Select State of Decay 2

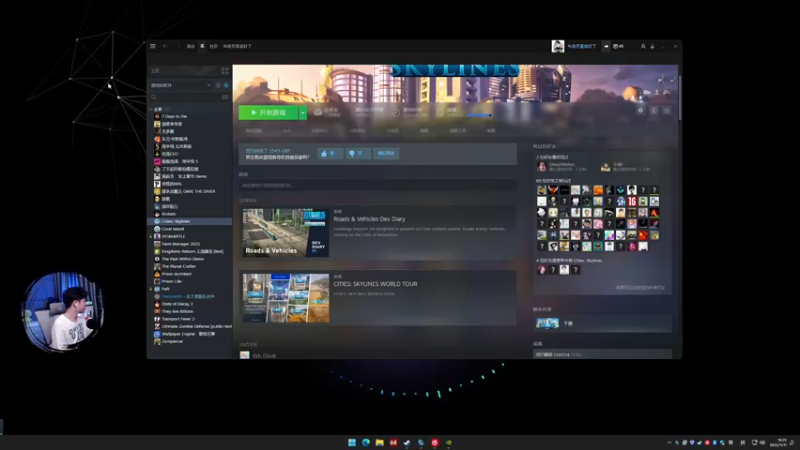point(177,304)
